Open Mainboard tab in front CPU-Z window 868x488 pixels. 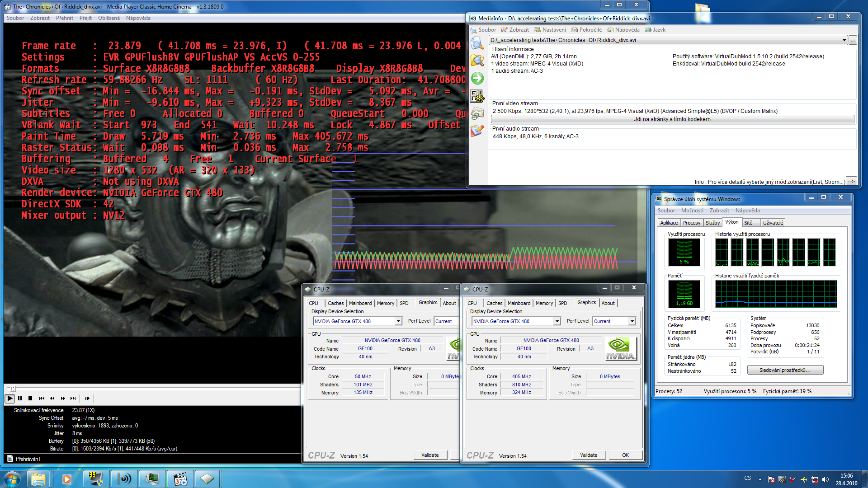tap(519, 303)
